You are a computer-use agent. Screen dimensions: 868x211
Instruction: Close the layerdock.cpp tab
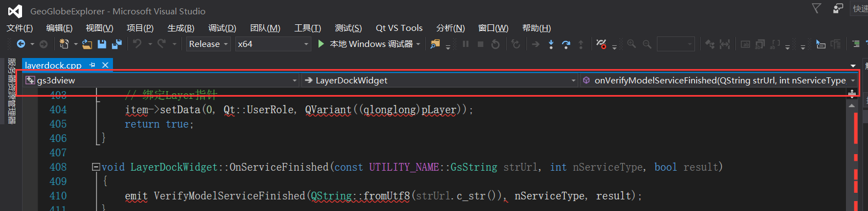105,65
